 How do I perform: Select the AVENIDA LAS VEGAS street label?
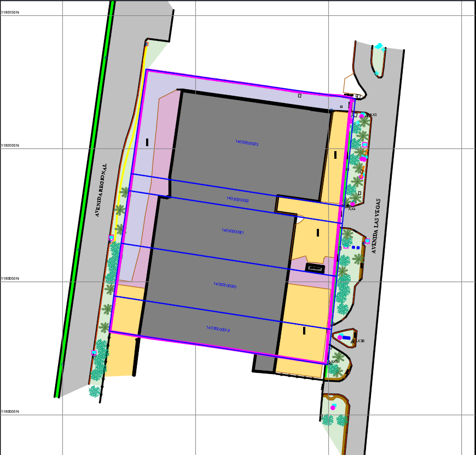376,226
